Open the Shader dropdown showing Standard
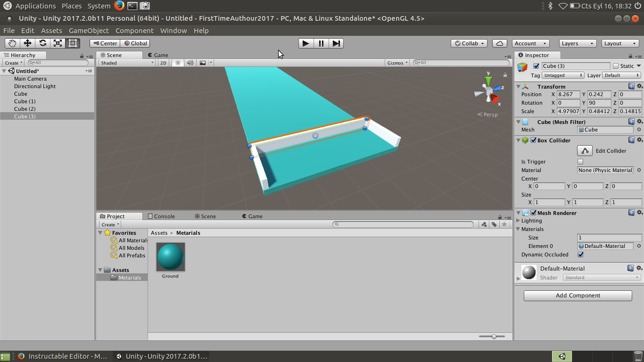Screen dimensions: 644x362 click(602, 278)
